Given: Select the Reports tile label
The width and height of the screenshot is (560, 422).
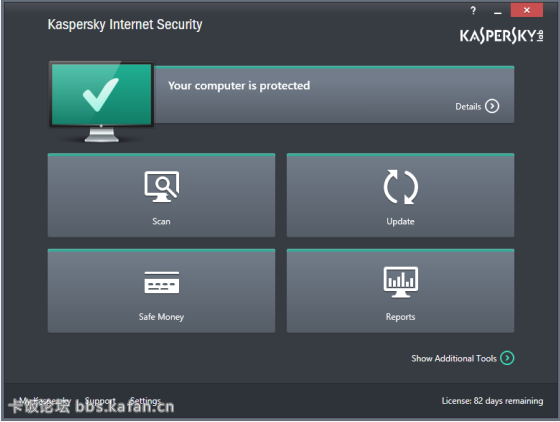Looking at the screenshot, I should tap(400, 317).
